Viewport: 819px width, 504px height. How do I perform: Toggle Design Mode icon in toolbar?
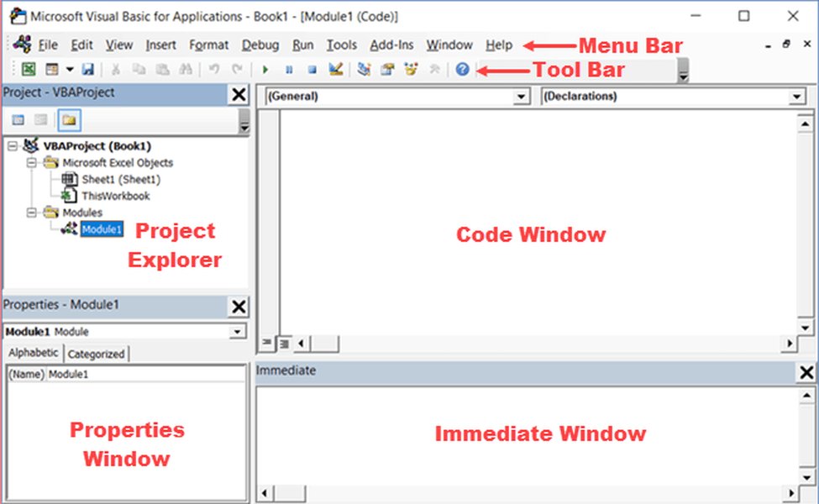tap(335, 69)
